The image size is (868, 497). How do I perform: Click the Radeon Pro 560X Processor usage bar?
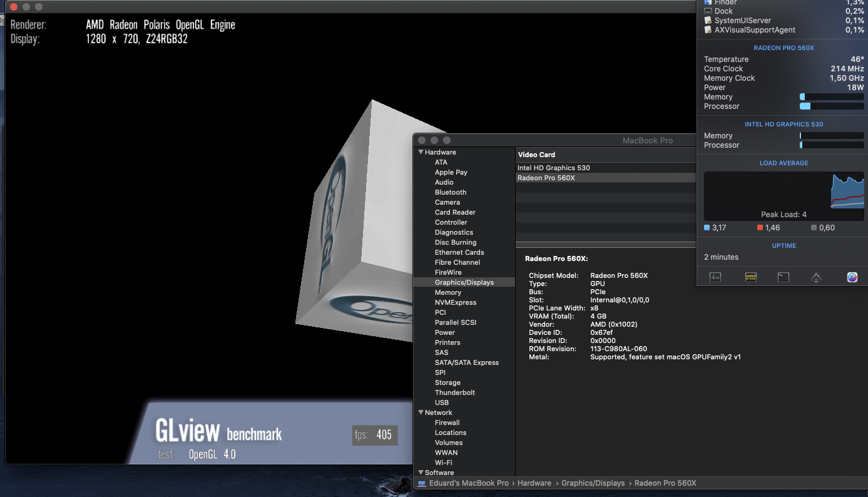[832, 106]
